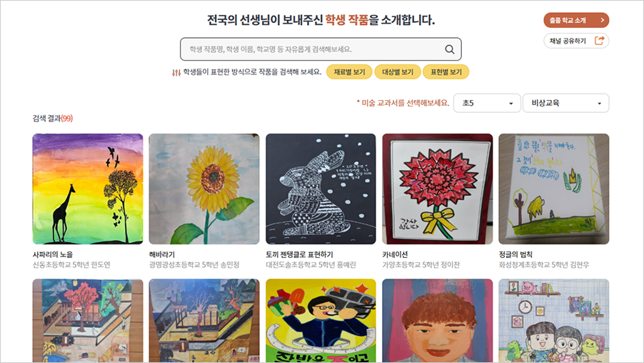Open the 해바라기 sunflower painting thumbnail
The width and height of the screenshot is (644, 363).
[204, 189]
